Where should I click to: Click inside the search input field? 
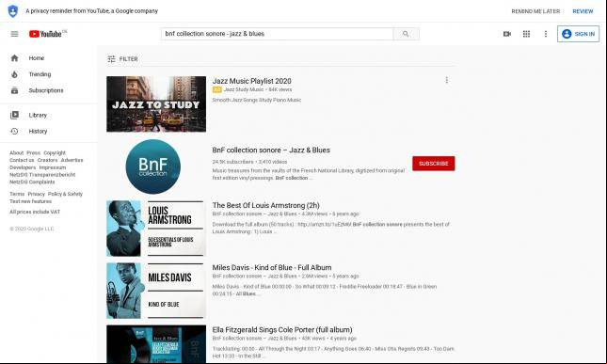click(278, 34)
